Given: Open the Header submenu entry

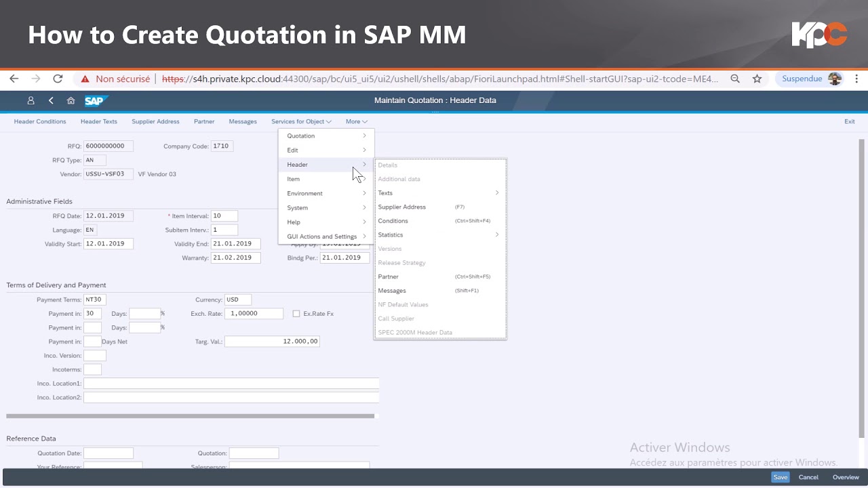Looking at the screenshot, I should point(326,165).
